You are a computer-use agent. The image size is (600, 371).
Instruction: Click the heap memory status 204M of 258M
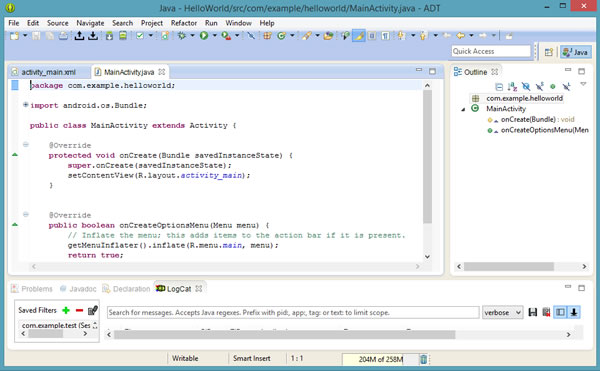pyautogui.click(x=380, y=359)
